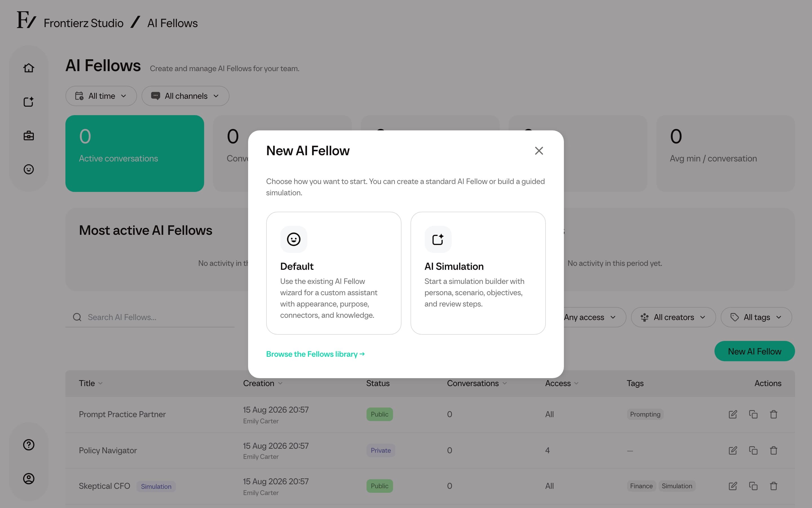Click the Status column header
The height and width of the screenshot is (508, 812).
click(378, 383)
